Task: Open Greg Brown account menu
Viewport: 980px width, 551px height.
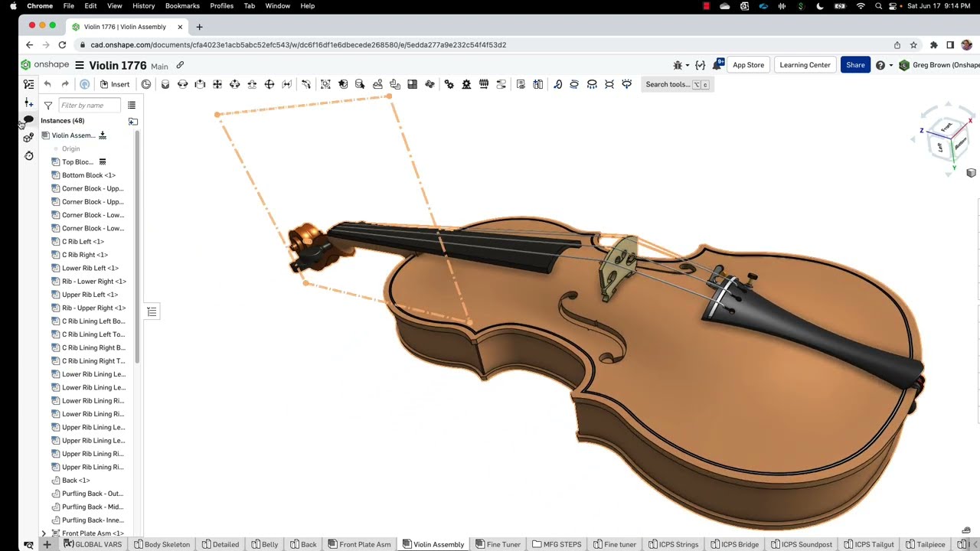Action: pyautogui.click(x=939, y=65)
